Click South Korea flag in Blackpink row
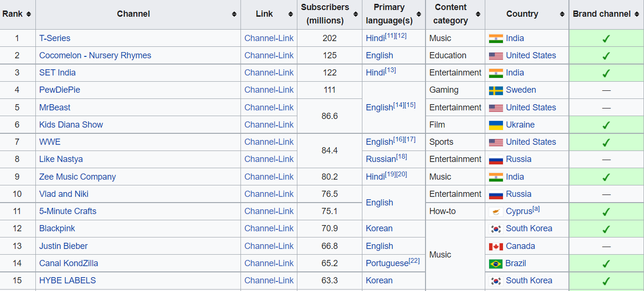Image resolution: width=644 pixels, height=291 pixels. 496,229
